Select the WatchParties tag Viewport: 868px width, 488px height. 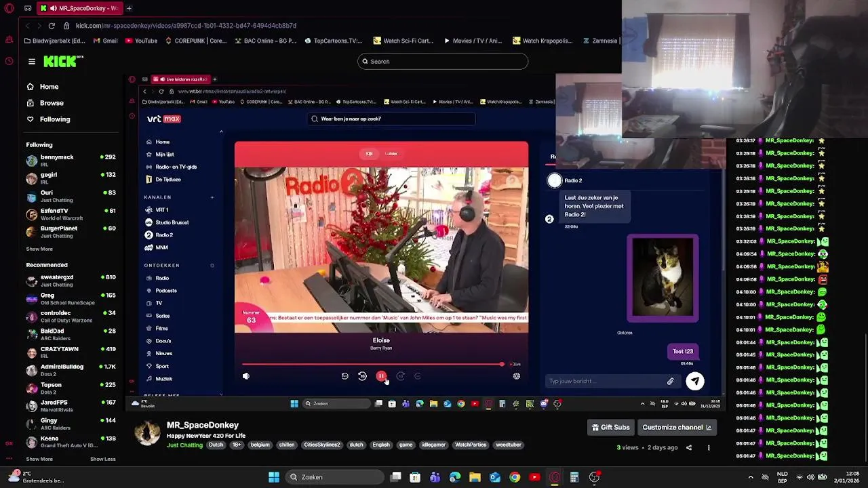pyautogui.click(x=471, y=445)
